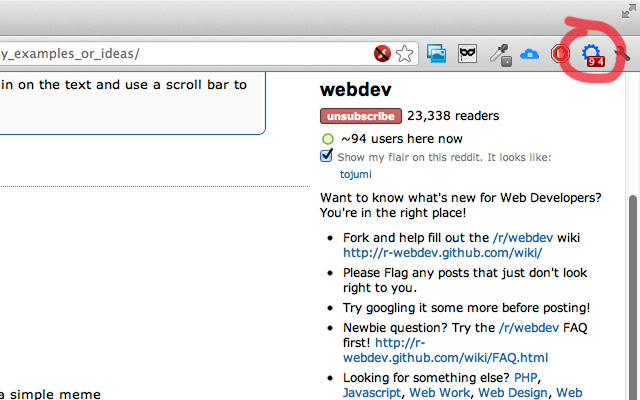Click the webdev sidebar heading
This screenshot has width=640, height=400.
pyautogui.click(x=356, y=89)
